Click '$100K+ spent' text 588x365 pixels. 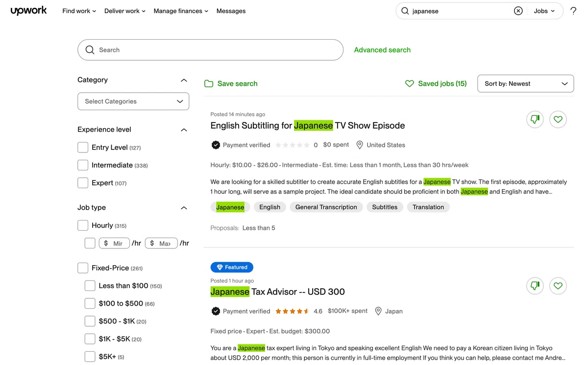click(x=347, y=311)
